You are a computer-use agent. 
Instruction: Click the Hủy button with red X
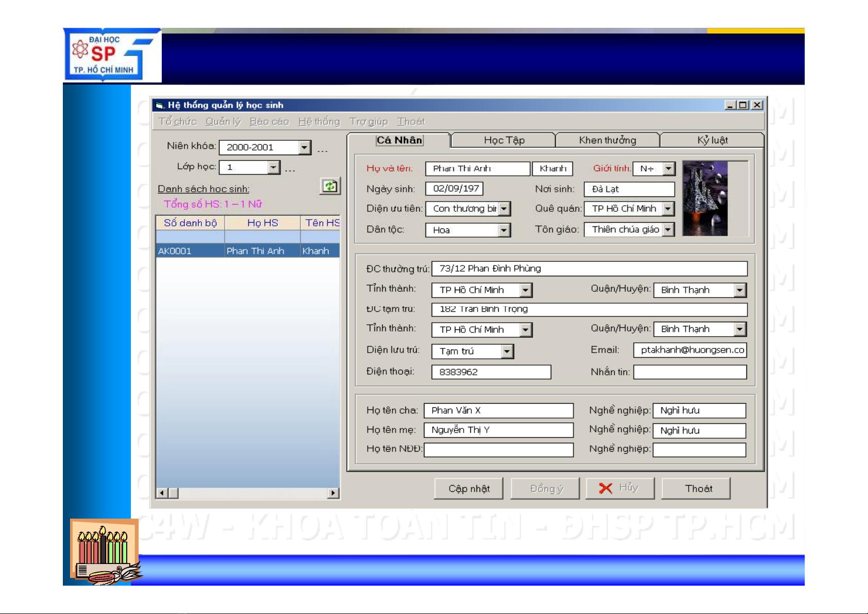(x=620, y=488)
